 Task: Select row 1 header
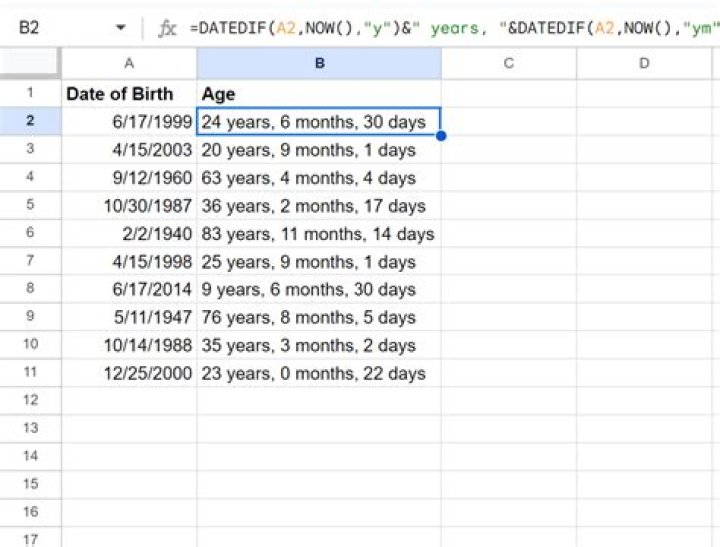(30, 94)
